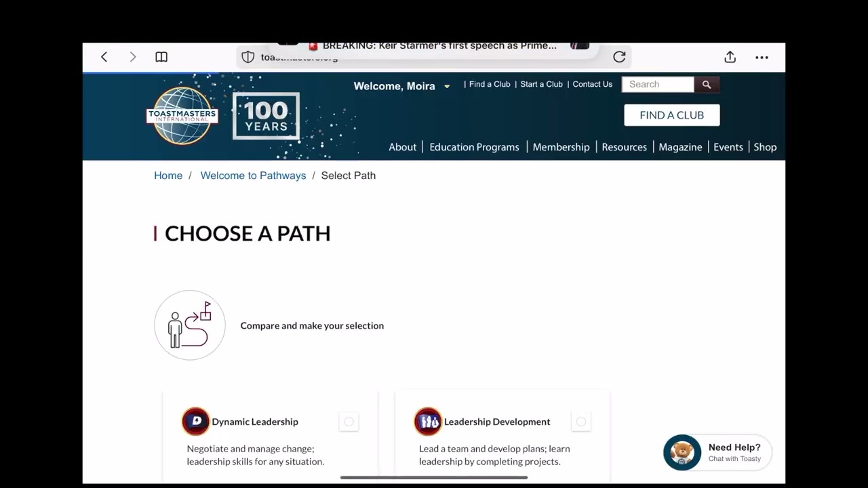Open the Safari bookmarks book icon
This screenshot has height=488, width=868.
161,57
